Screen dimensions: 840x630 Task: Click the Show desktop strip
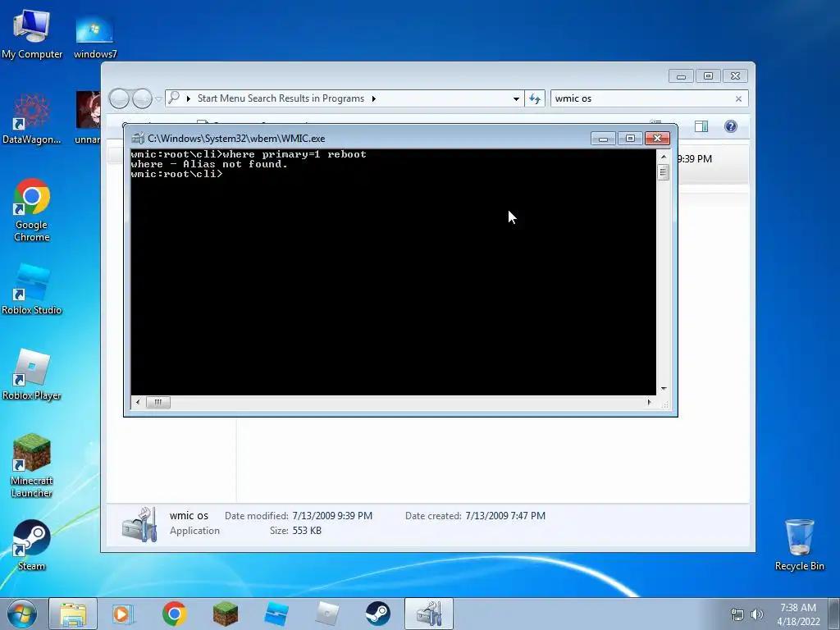click(833, 614)
